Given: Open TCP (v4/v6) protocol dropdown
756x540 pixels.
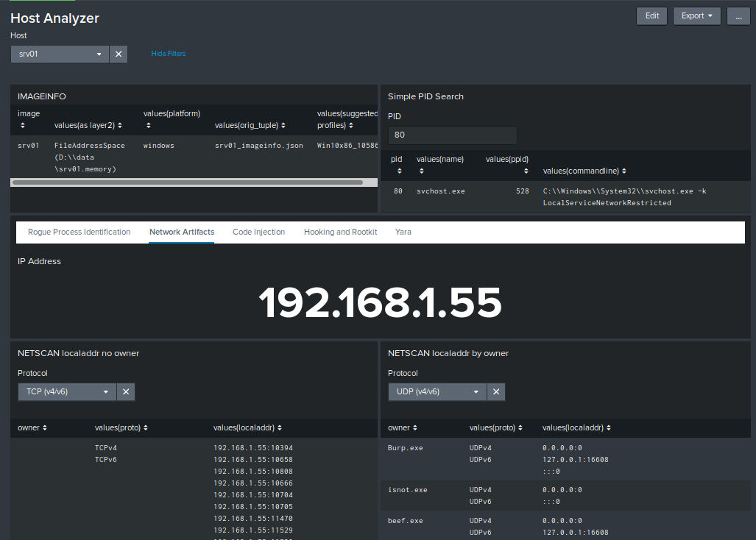Looking at the screenshot, I should (67, 391).
